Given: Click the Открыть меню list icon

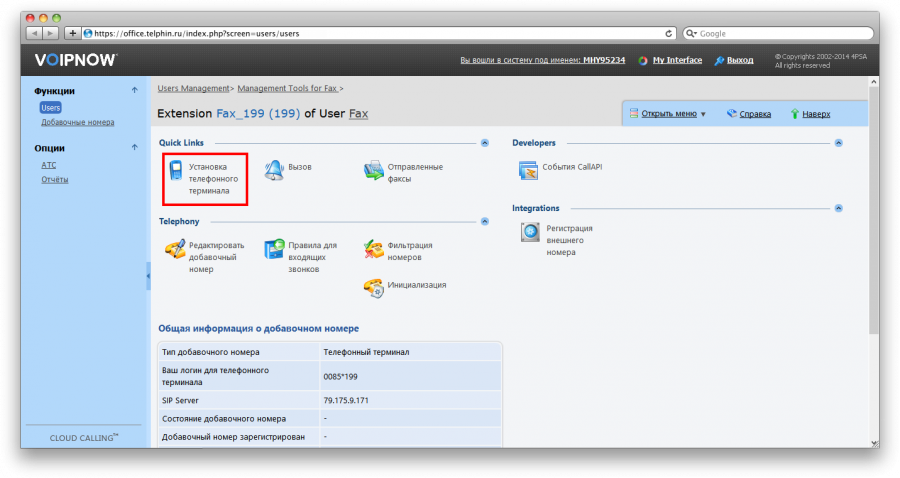Looking at the screenshot, I should pos(634,113).
